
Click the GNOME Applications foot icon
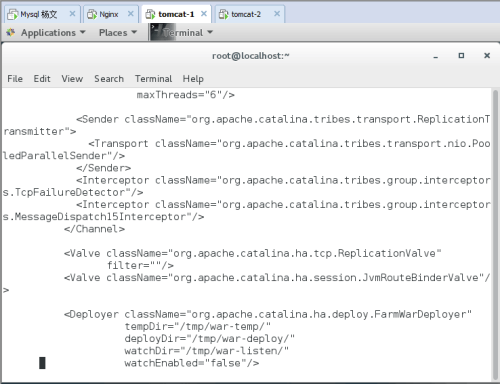click(x=11, y=32)
